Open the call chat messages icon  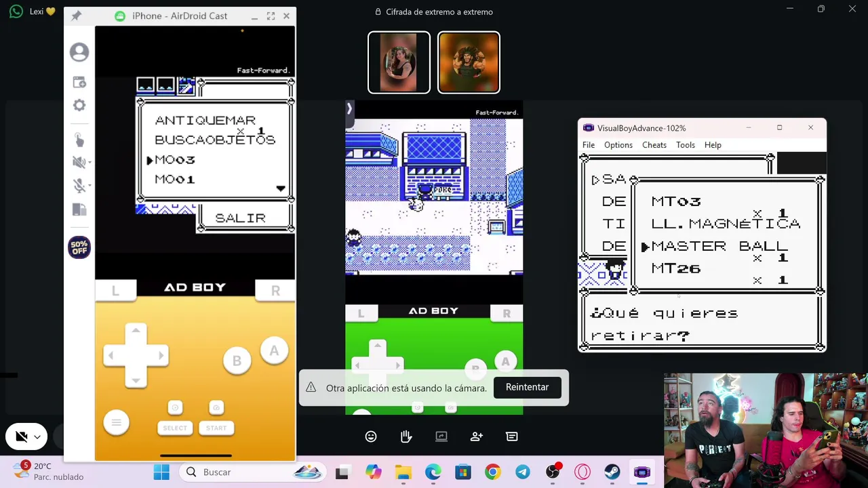point(512,436)
